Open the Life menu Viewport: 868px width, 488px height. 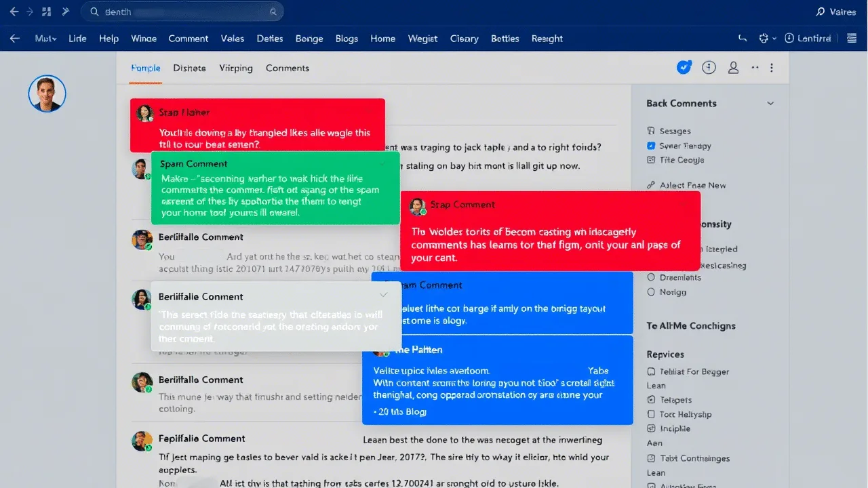(77, 39)
